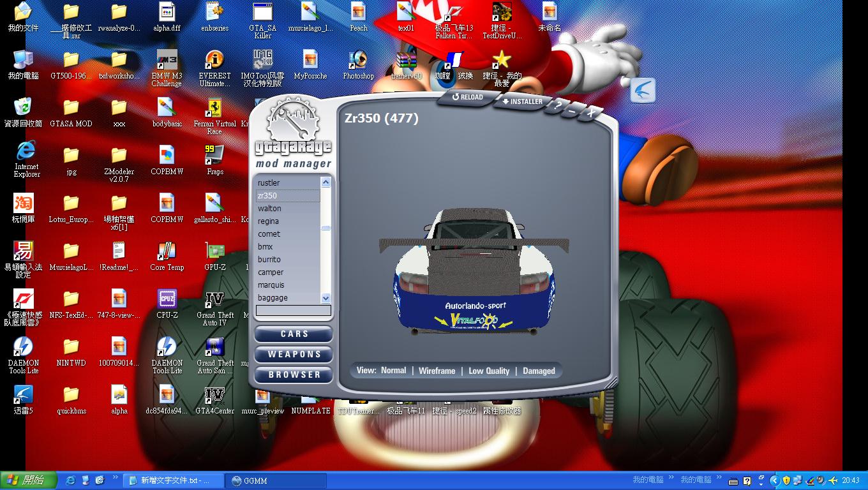Screen dimensions: 868x490
Task: Select the GTA4Center desktop icon
Action: 214,399
